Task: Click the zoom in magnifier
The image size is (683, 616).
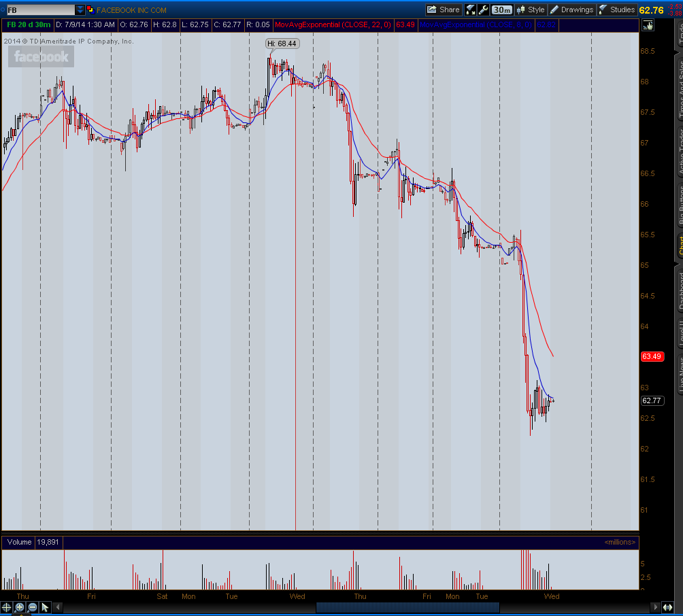Action: [20, 607]
